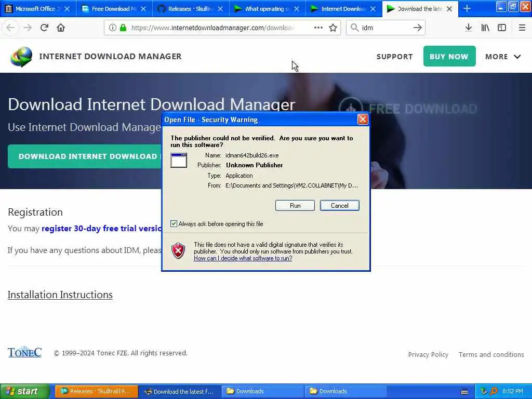Viewport: 532px width, 399px height.
Task: Go to the Firefox home page
Action: pyautogui.click(x=61, y=28)
